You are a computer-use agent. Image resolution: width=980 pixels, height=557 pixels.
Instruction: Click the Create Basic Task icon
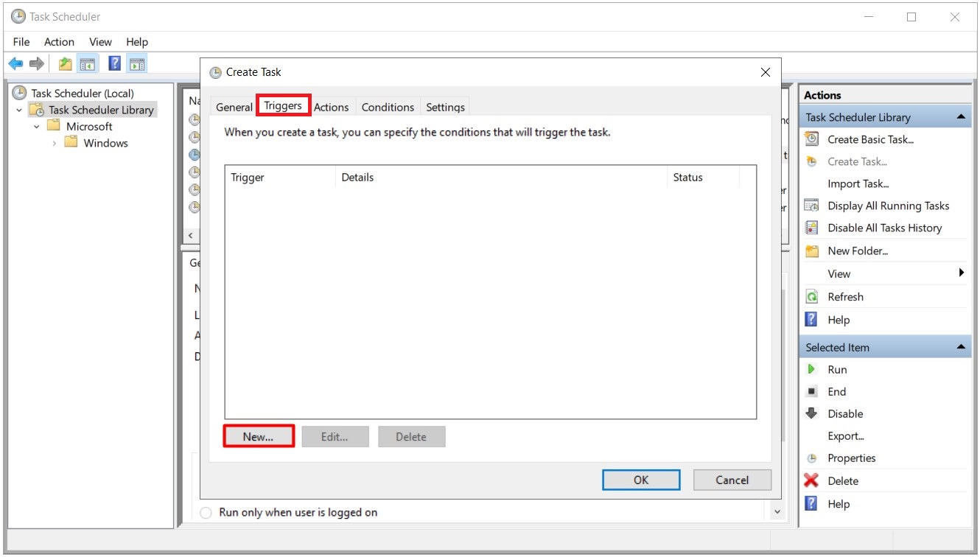click(x=811, y=139)
